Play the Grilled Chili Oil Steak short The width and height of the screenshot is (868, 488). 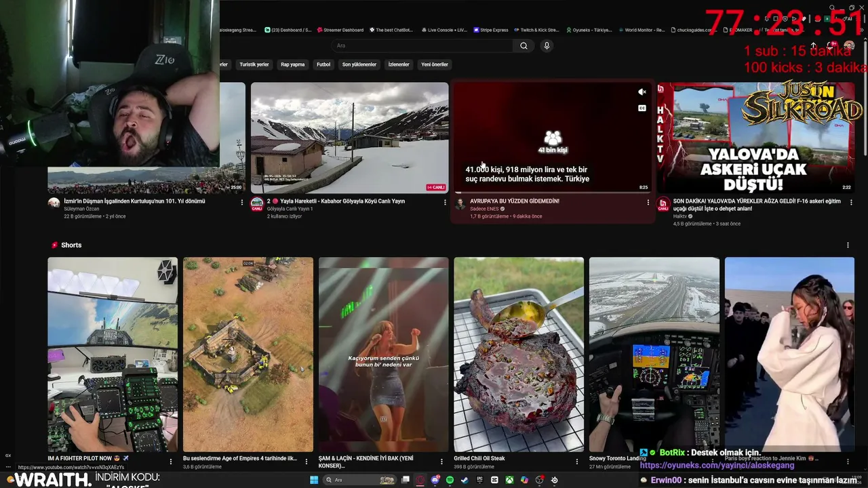coord(519,354)
